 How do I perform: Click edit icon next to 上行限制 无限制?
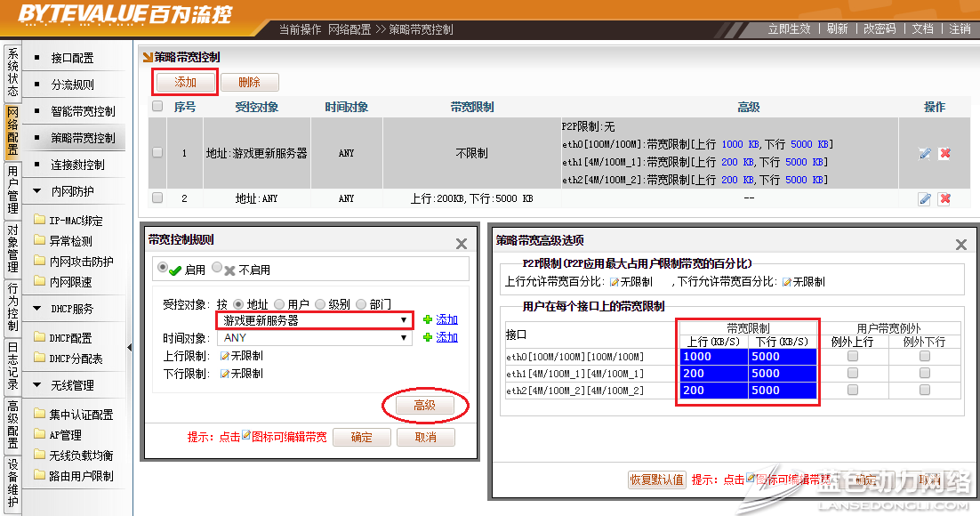click(224, 356)
